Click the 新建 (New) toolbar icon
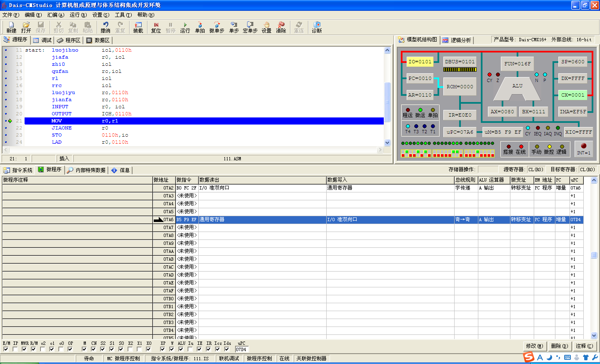The image size is (600, 364). coord(11,27)
